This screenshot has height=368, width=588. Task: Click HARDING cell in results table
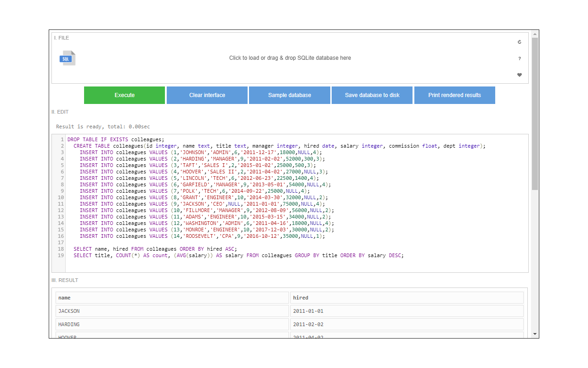tap(172, 324)
